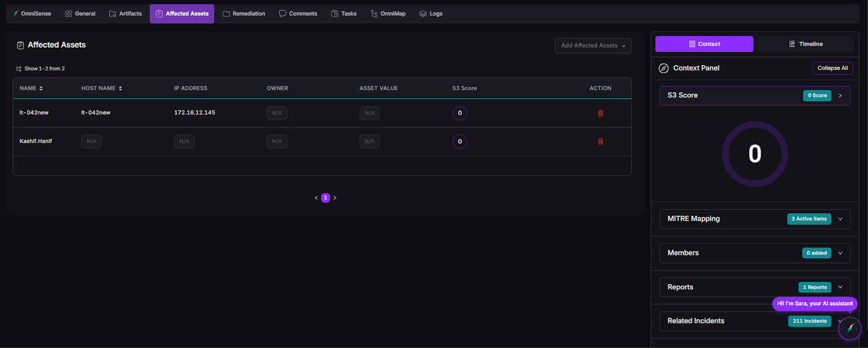
Task: Open Add Affected Assets dropdown
Action: pos(592,46)
